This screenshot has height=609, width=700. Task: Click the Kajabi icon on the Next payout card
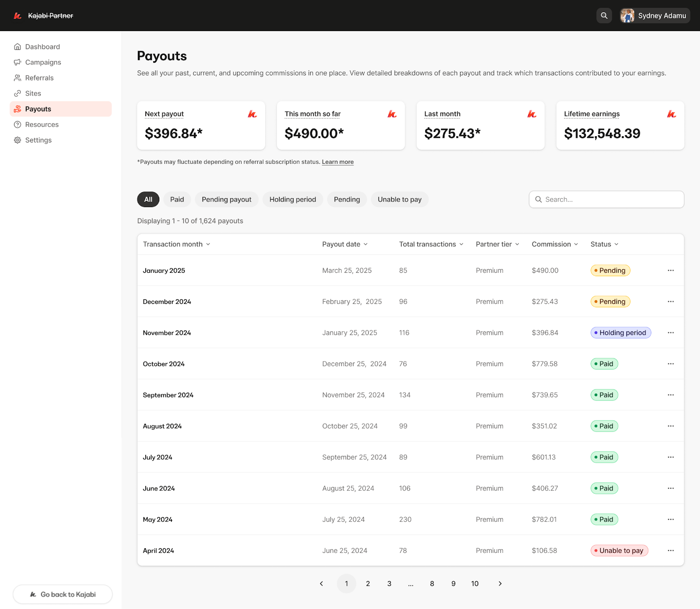click(x=252, y=114)
